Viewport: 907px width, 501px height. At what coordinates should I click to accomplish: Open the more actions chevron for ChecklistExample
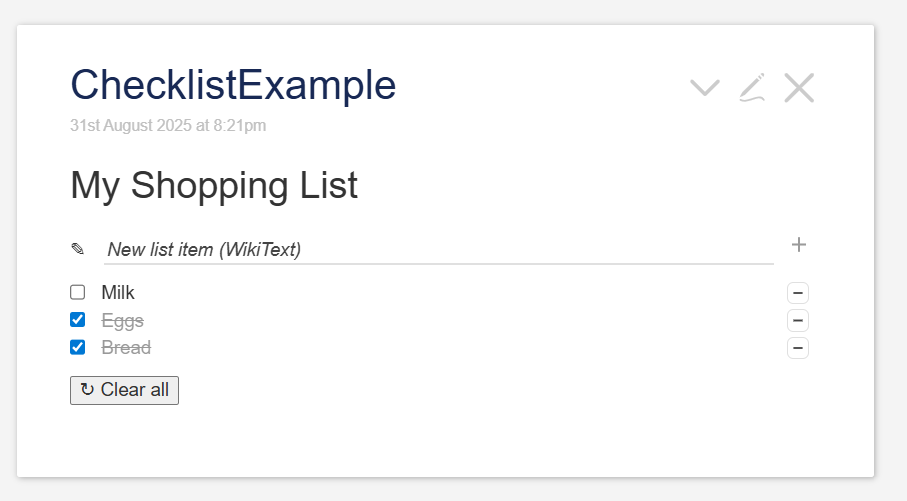(x=705, y=88)
